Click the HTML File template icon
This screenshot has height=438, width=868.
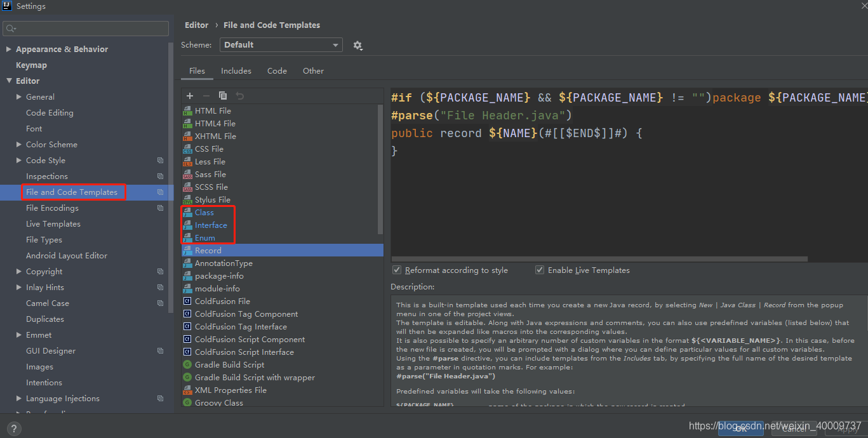click(187, 111)
